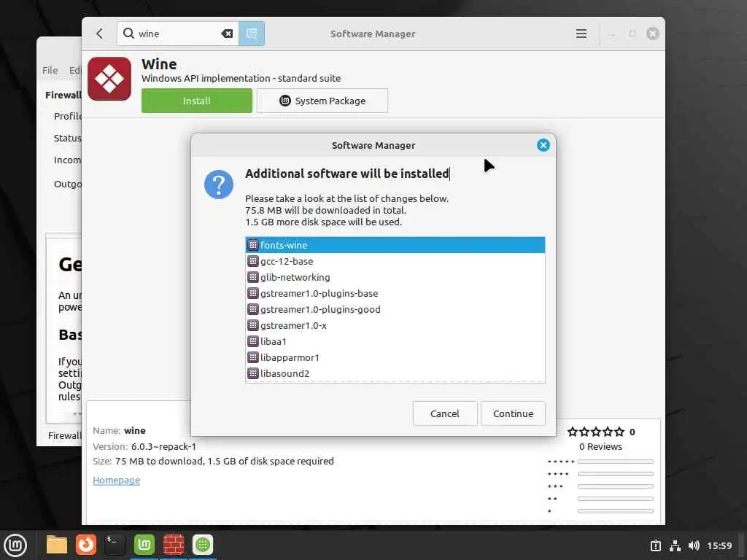
Task: Open File menu in Firewall window
Action: click(x=50, y=70)
